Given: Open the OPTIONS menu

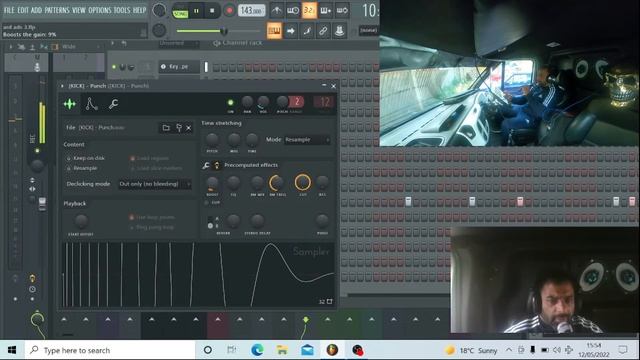Looking at the screenshot, I should 100,10.
